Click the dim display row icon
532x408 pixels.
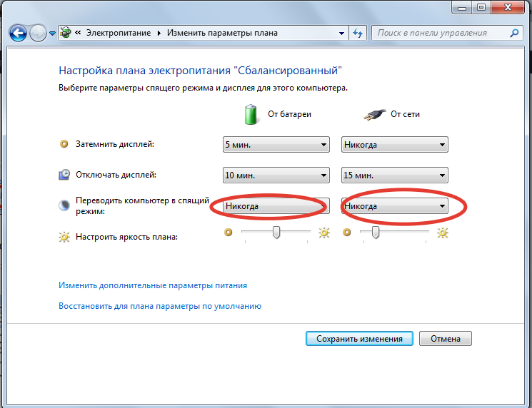point(64,144)
